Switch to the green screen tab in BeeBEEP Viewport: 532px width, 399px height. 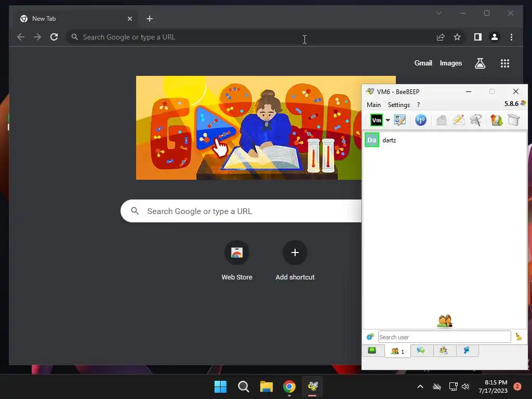[372, 351]
